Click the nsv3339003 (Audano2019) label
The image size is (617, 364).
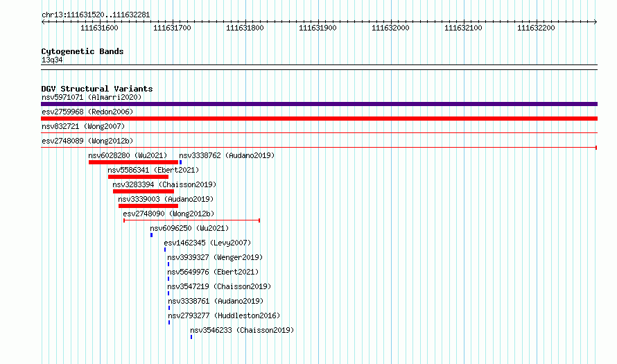pos(166,199)
